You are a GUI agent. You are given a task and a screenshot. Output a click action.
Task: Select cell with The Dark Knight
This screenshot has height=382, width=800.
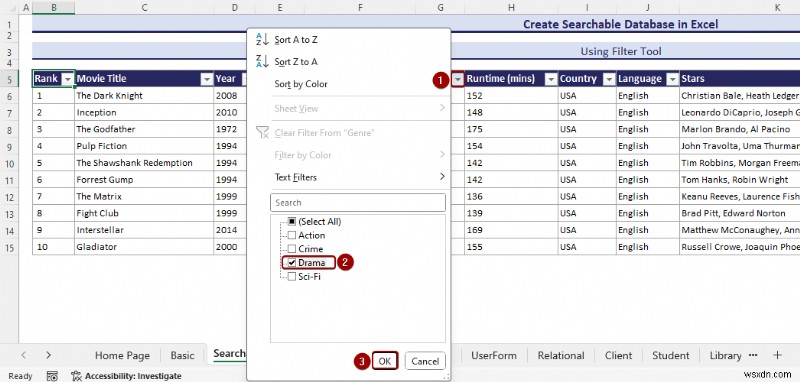(144, 95)
